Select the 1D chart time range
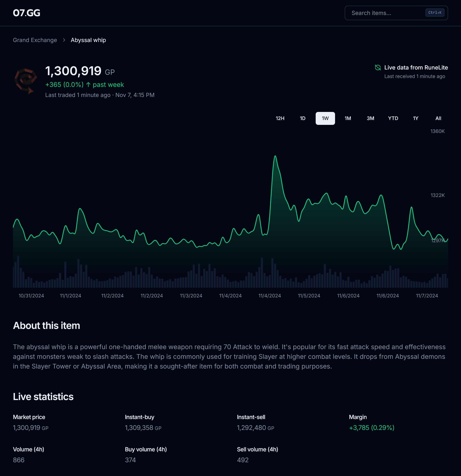Screen dimensions: 461x476 tap(303, 118)
